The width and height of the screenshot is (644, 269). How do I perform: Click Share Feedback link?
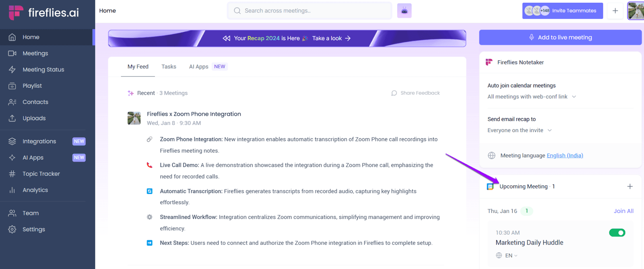pyautogui.click(x=415, y=93)
